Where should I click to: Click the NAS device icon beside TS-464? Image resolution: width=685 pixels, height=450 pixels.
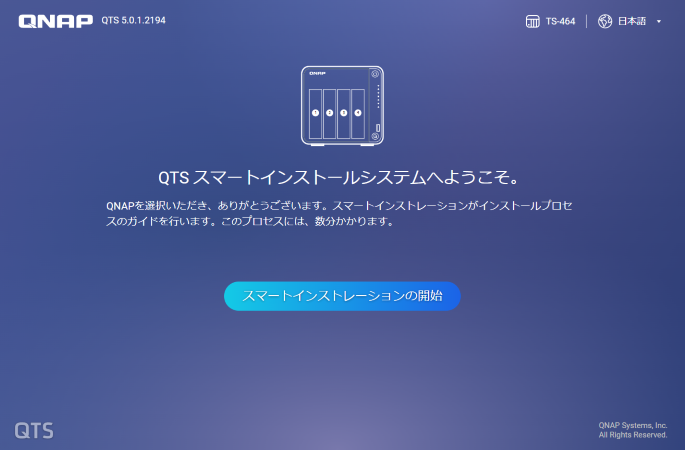coord(532,21)
